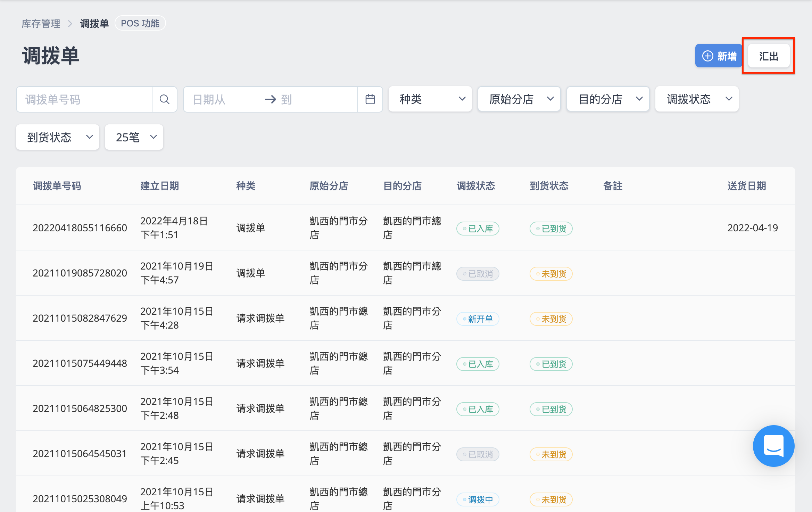The height and width of the screenshot is (512, 812).
Task: Click 调拨单 type in order 20220418055116660 row
Action: pyautogui.click(x=251, y=228)
